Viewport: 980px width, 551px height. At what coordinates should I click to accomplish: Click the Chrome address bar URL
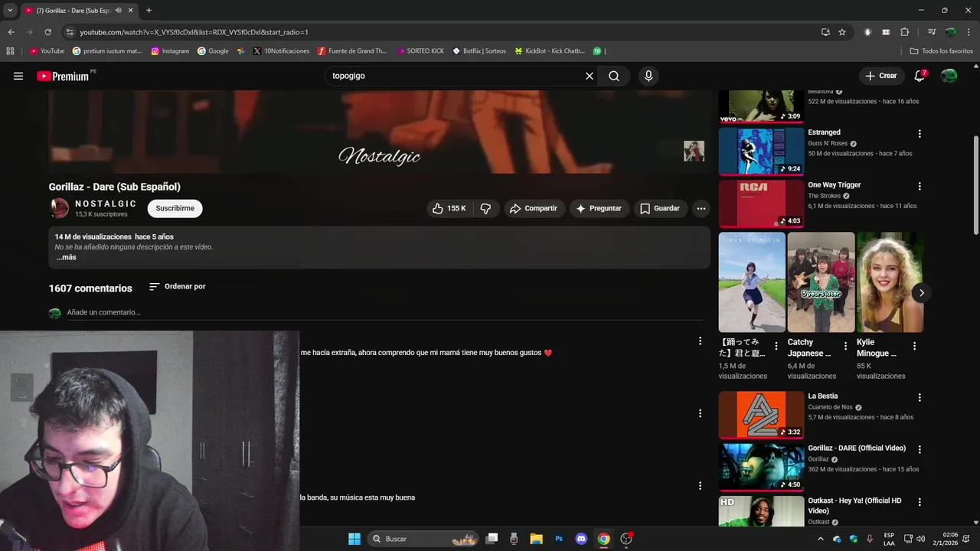[x=194, y=32]
